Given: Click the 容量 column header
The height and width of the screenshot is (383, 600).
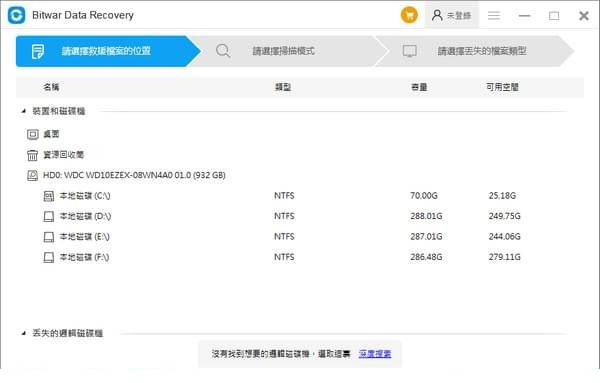Looking at the screenshot, I should point(419,87).
